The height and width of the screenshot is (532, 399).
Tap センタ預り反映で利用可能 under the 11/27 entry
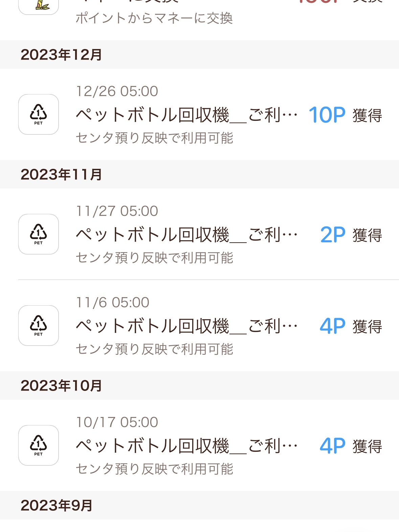click(154, 258)
